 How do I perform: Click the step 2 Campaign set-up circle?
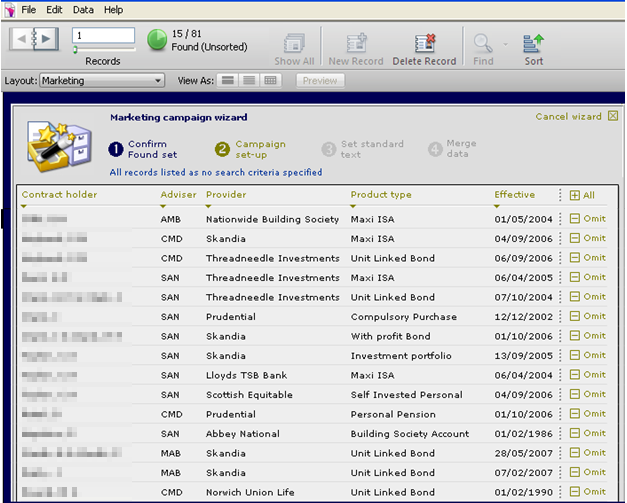pos(222,150)
